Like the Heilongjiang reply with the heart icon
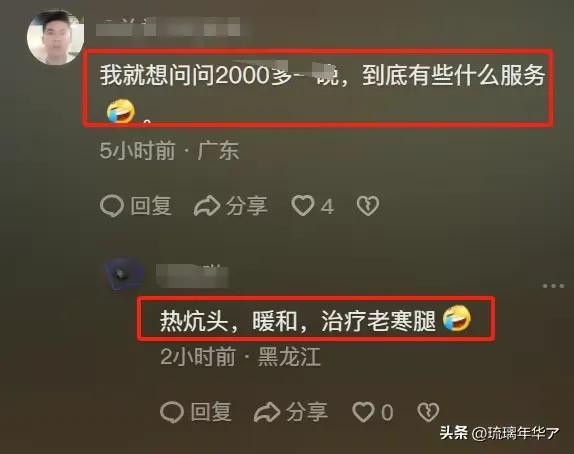Viewport: 574px width, 454px height. pos(363,412)
